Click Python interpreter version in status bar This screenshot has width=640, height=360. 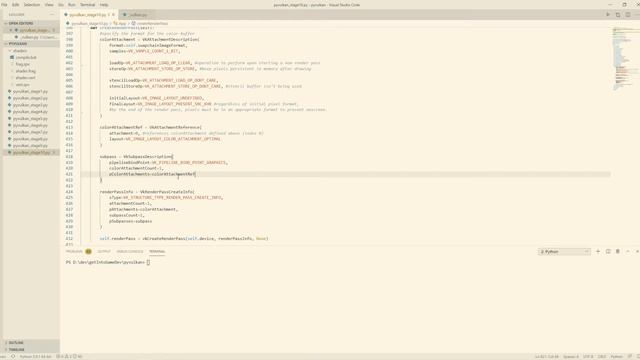pos(36,357)
